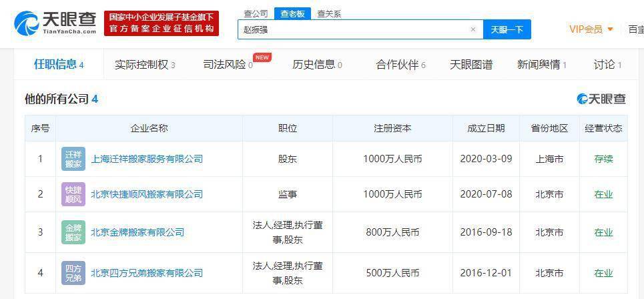Open the 金牌搬家 company logo thumbnail
Image resolution: width=644 pixels, height=299 pixels.
(73, 232)
